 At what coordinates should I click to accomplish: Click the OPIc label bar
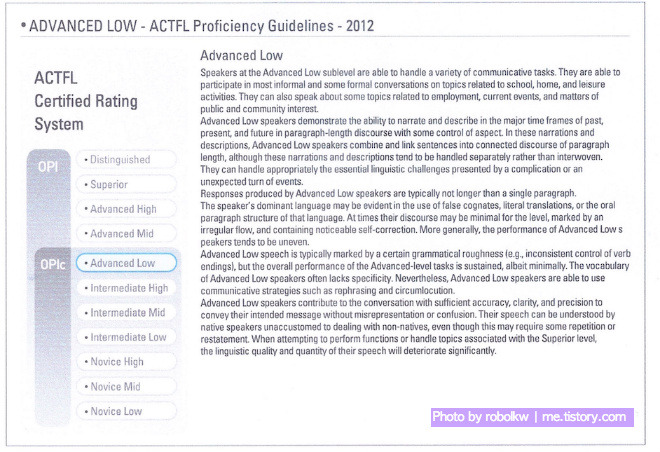click(x=53, y=337)
